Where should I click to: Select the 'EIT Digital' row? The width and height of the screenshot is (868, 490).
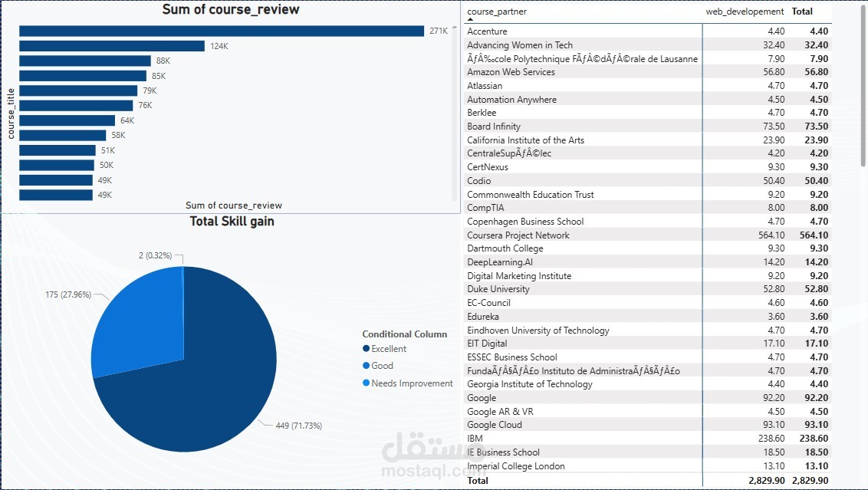click(x=647, y=344)
